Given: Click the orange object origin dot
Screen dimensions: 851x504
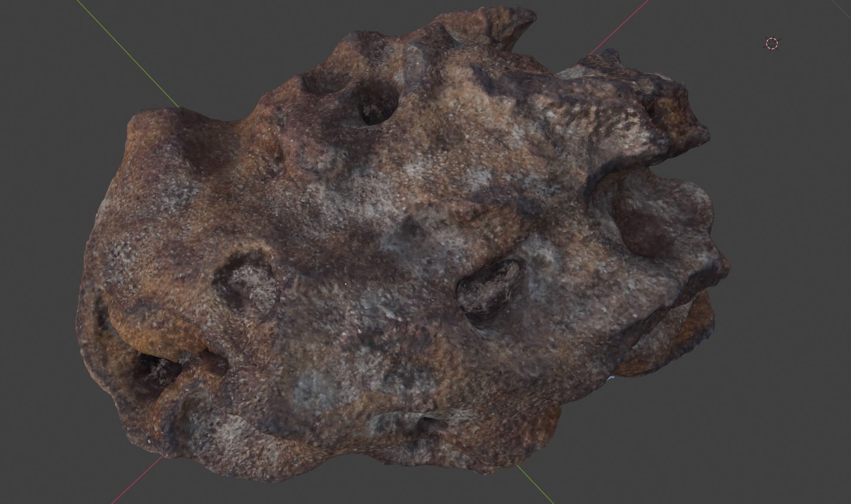Looking at the screenshot, I should [x=345, y=284].
